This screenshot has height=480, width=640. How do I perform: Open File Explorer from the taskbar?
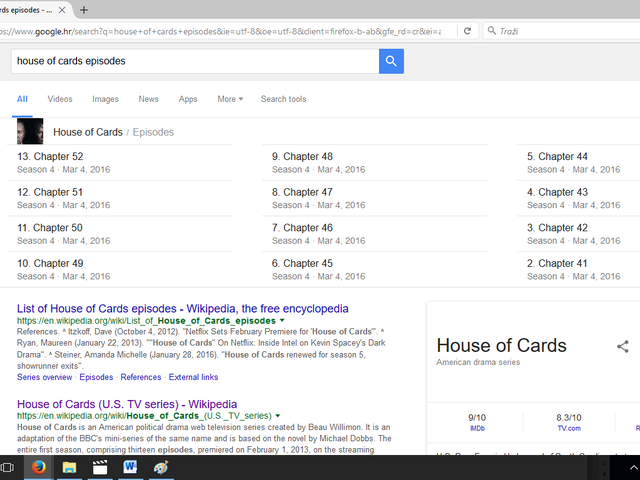click(69, 467)
